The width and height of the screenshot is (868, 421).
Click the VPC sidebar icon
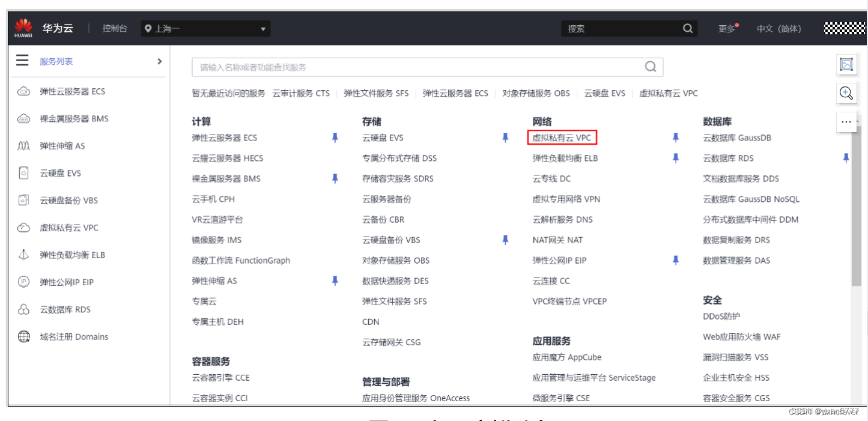[x=23, y=228]
